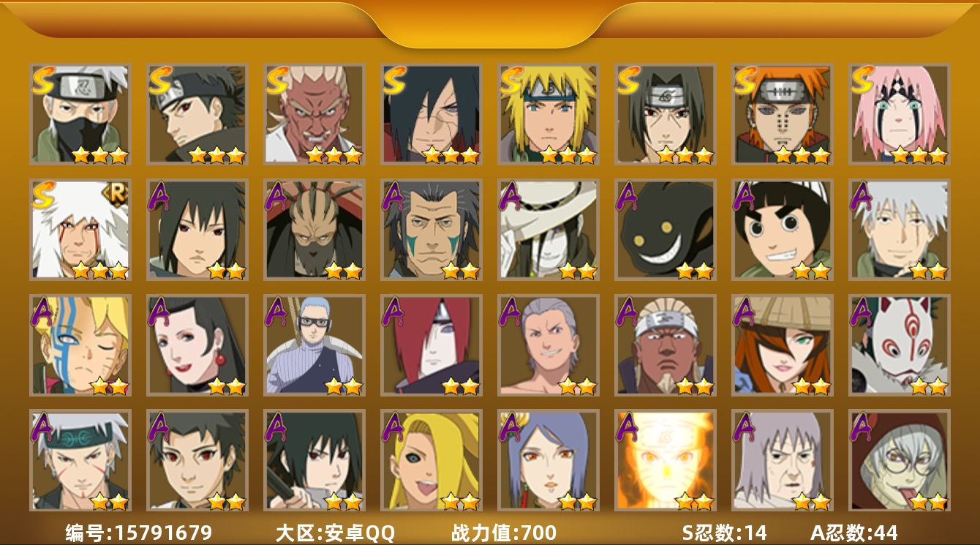Choose the pink-haired S-rank ninja portrait
980x545 pixels.
(x=900, y=114)
